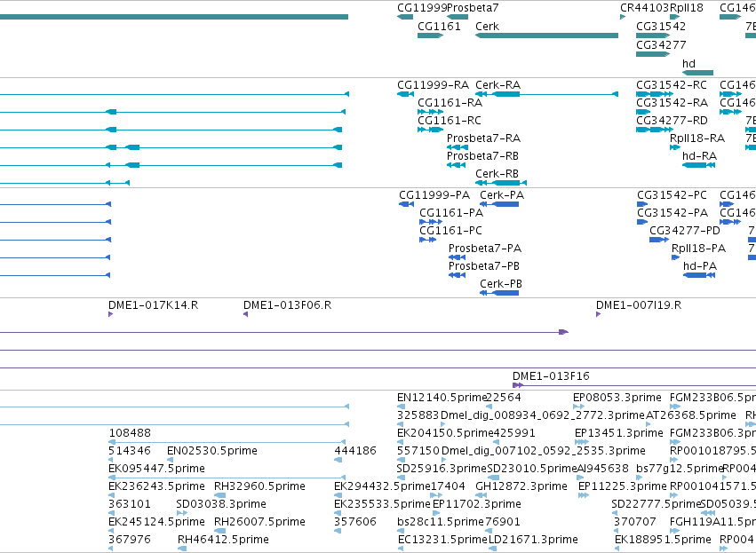Click the Dmel_dig_008934_0692_2772.3prime feature

(443, 424)
